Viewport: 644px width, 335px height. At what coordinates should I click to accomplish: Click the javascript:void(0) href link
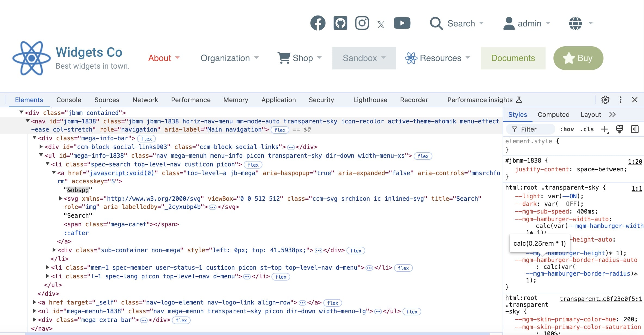point(122,173)
